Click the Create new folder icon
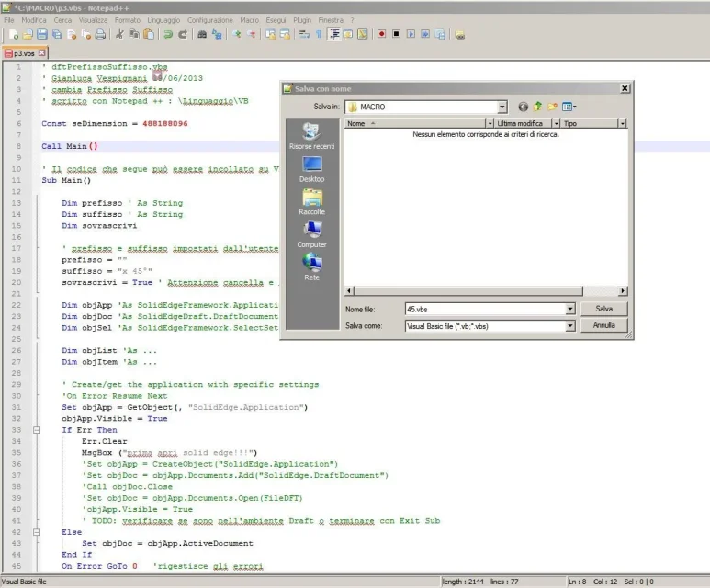 (552, 107)
